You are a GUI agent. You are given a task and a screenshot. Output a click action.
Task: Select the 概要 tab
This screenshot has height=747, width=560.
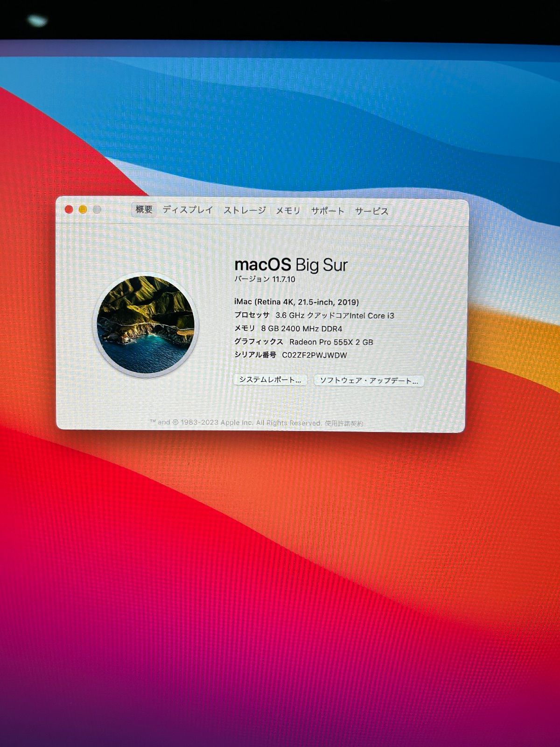[x=144, y=210]
